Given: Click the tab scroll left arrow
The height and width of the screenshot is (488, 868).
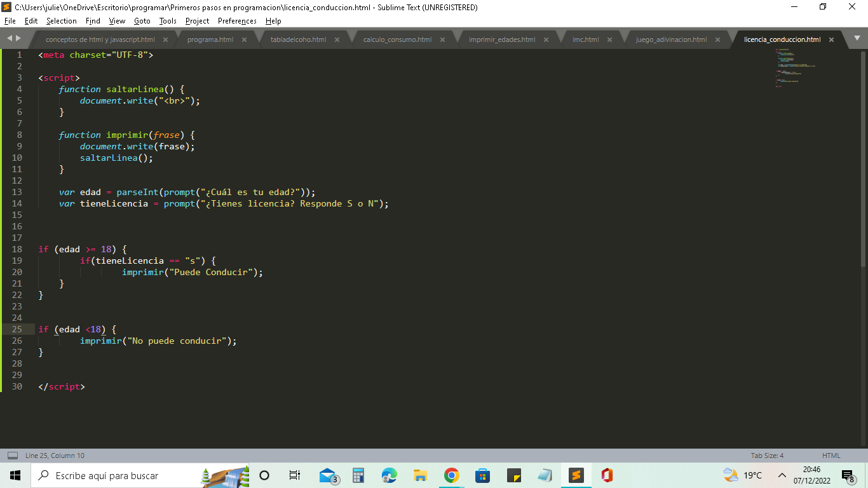Looking at the screenshot, I should pyautogui.click(x=10, y=39).
